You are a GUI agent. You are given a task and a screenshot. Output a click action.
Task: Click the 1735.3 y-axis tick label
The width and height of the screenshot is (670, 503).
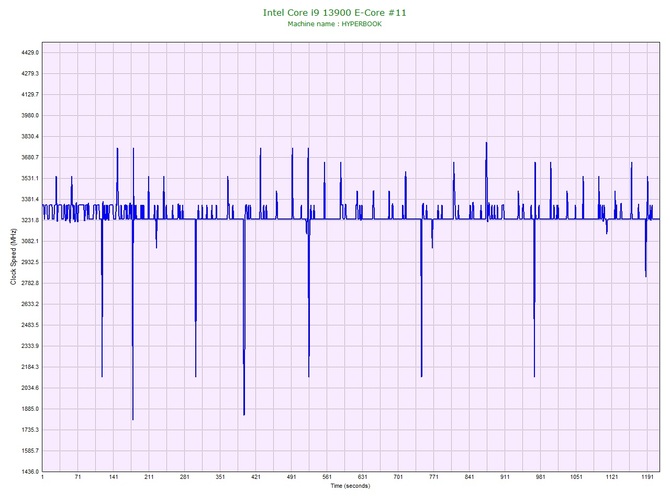pyautogui.click(x=30, y=429)
